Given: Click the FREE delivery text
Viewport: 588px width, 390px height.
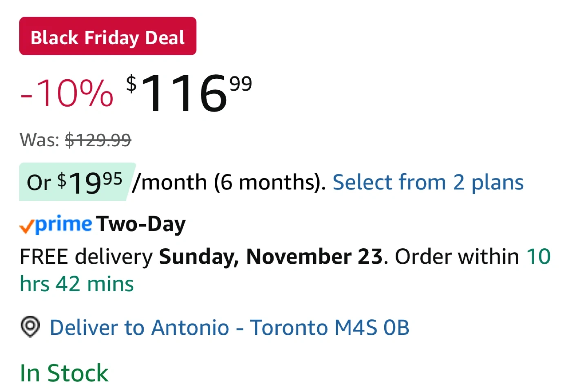Looking at the screenshot, I should [86, 256].
